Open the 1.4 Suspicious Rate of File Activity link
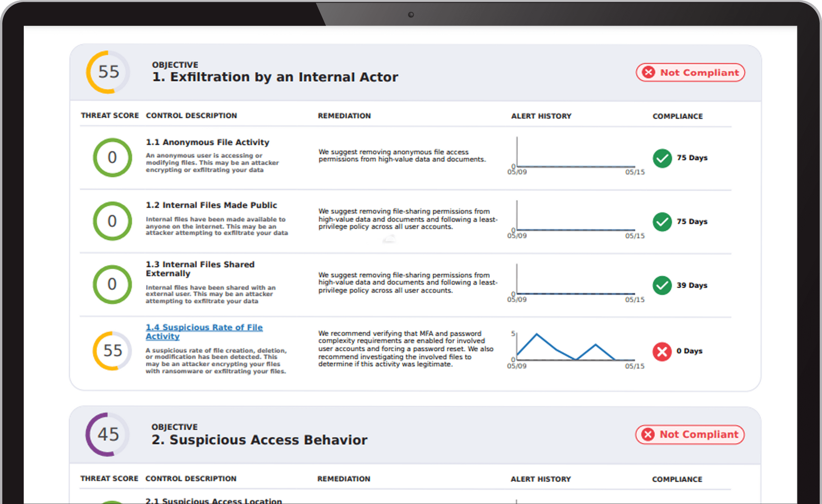 point(204,332)
